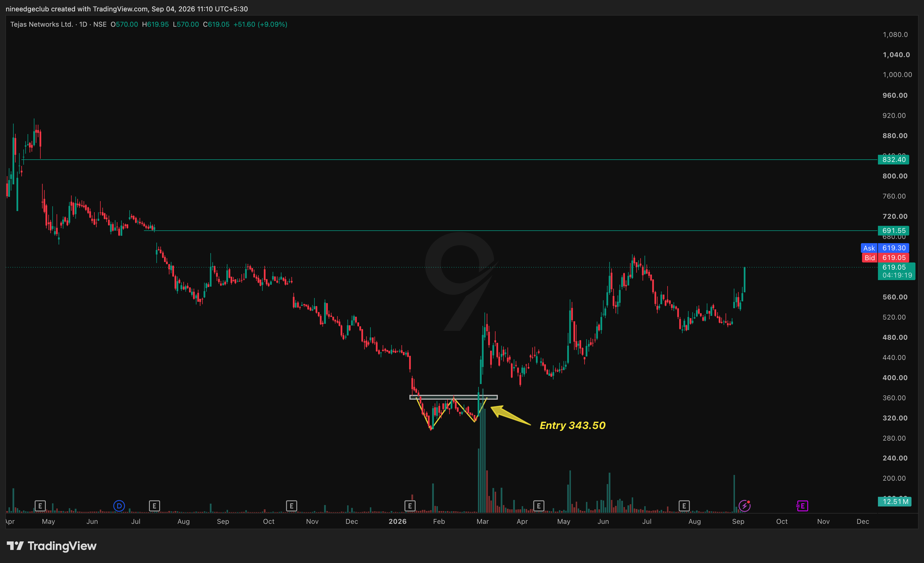
Task: Click the 1,000.00 price axis label
Action: point(897,74)
